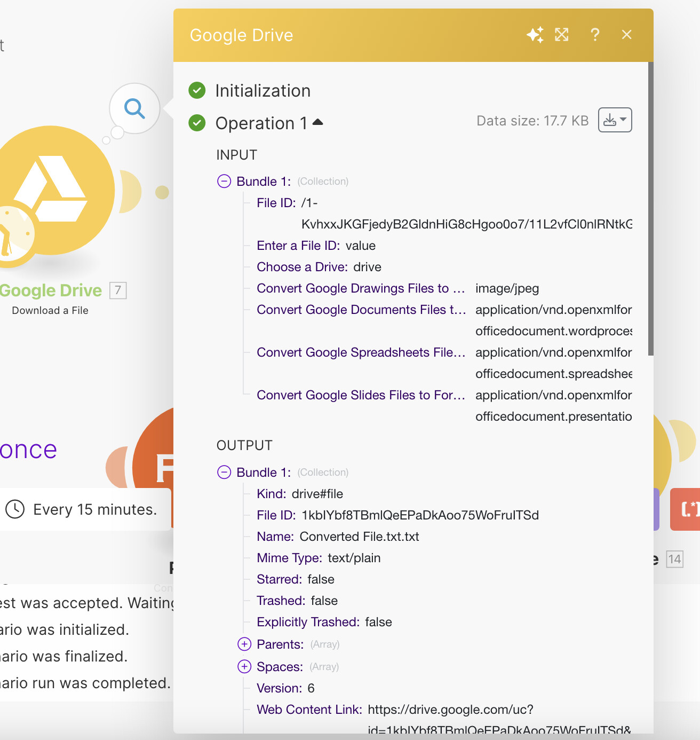
Task: Select the File ID input field label
Action: point(276,203)
